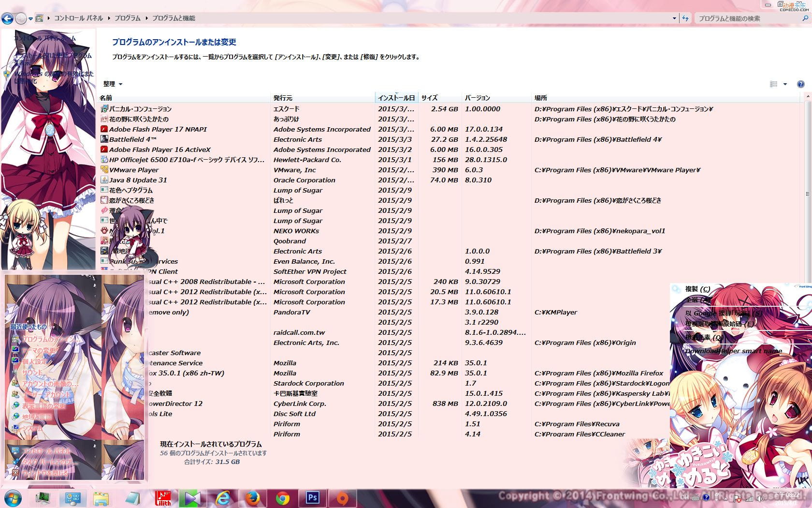
Task: Open Internet Explorer from the taskbar
Action: coord(223,498)
